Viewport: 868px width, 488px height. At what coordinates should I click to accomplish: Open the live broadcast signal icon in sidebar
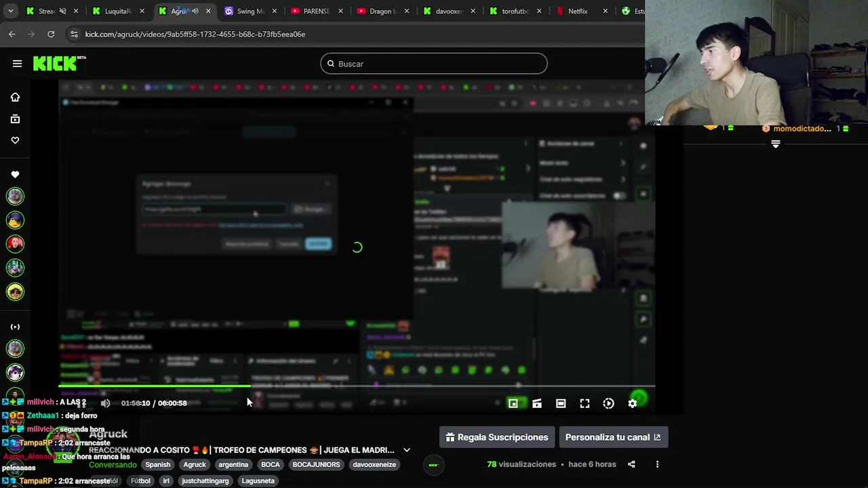tap(15, 327)
